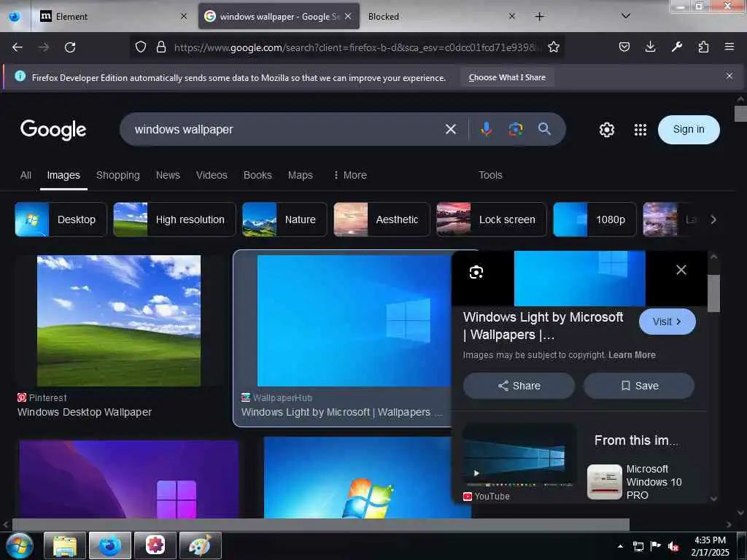Open Firefox View icon
747x560 pixels.
pyautogui.click(x=15, y=17)
